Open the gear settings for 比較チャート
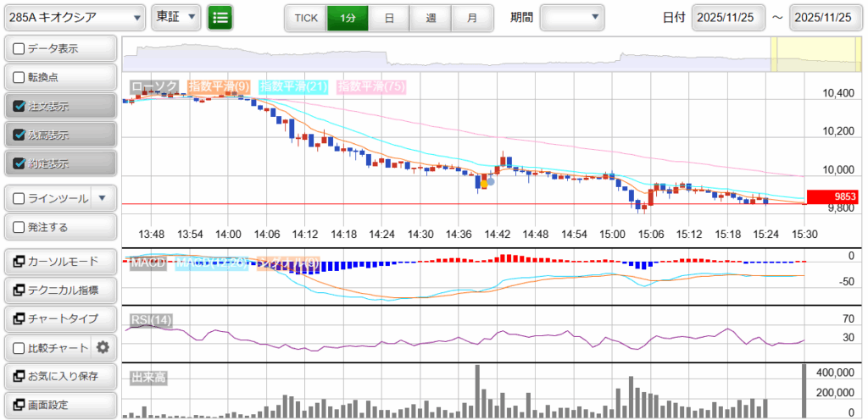The image size is (868, 420). pyautogui.click(x=103, y=347)
